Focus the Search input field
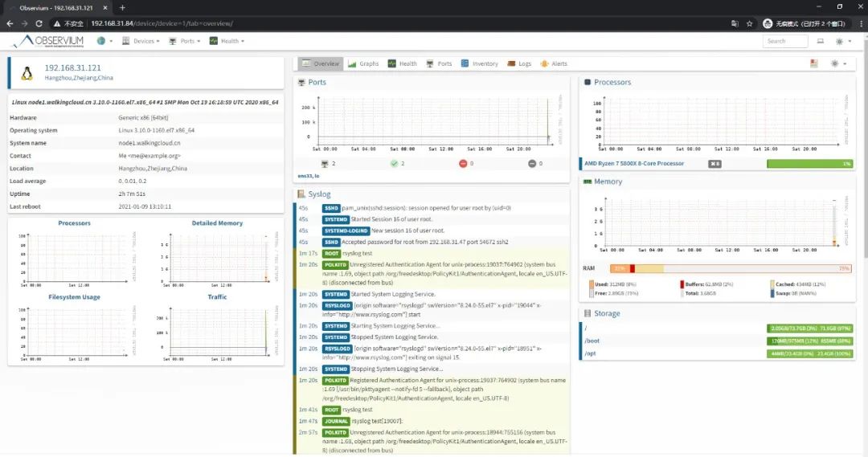Screen dimensions: 868x457 click(x=785, y=42)
